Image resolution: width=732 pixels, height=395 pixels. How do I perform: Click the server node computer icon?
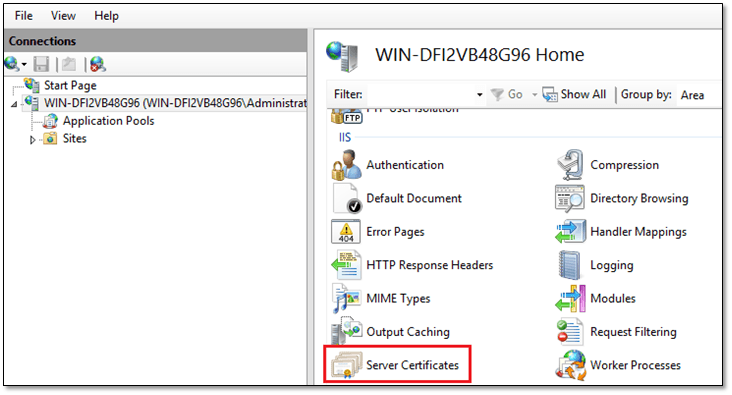pos(32,102)
